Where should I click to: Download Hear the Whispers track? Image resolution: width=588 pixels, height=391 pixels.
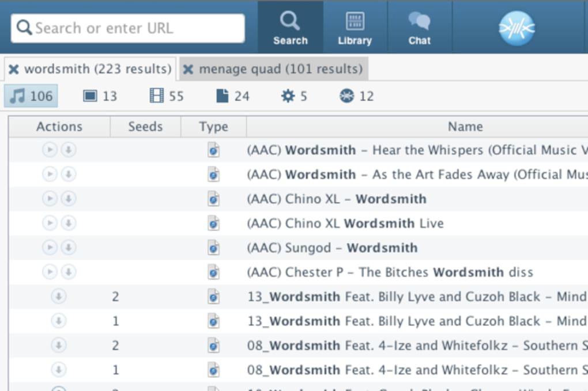(x=69, y=150)
